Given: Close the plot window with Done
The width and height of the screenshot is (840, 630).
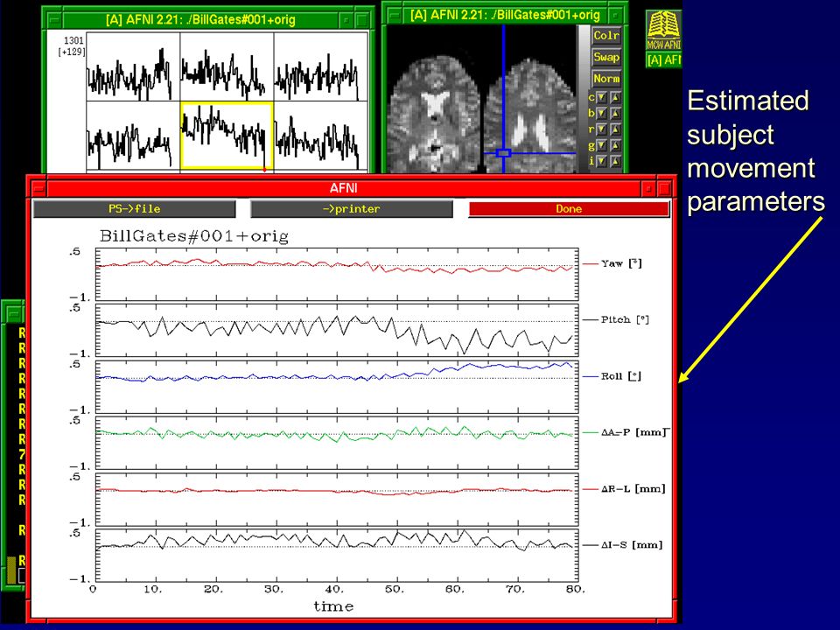Looking at the screenshot, I should (x=569, y=209).
